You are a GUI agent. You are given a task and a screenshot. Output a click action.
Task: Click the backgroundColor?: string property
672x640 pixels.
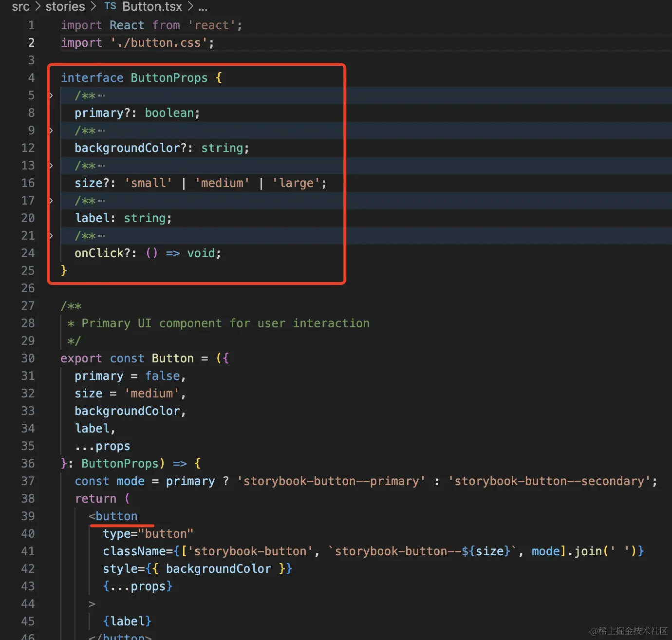162,148
